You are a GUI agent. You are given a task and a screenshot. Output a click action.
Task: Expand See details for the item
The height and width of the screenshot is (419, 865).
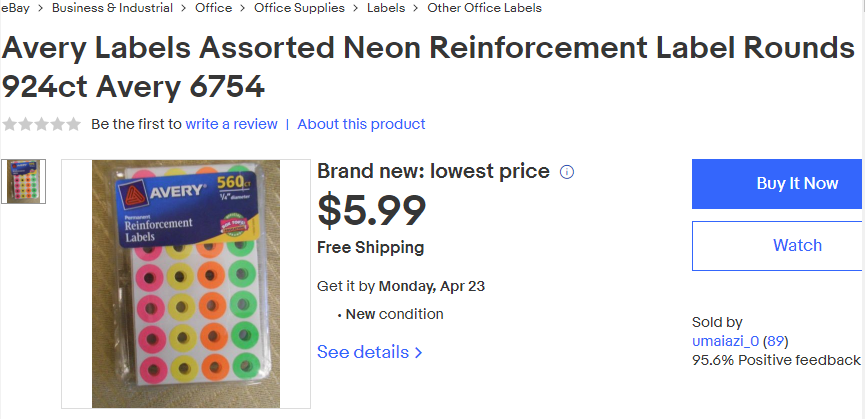369,352
